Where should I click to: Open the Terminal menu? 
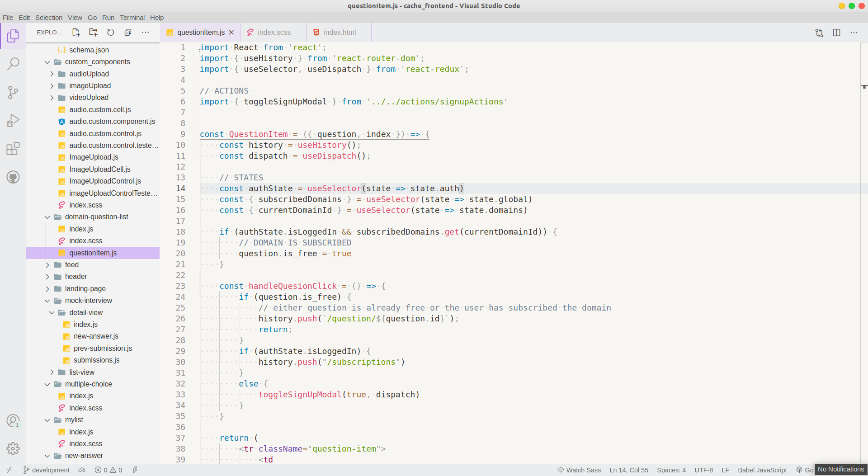(132, 18)
